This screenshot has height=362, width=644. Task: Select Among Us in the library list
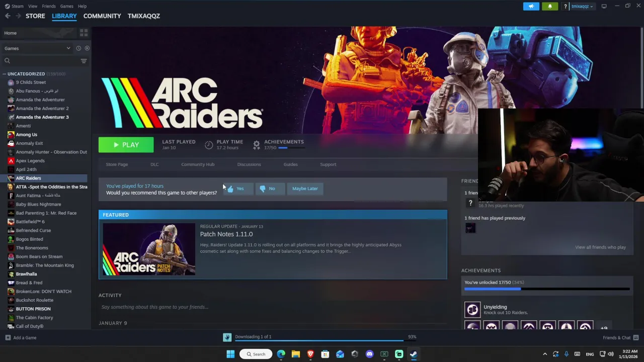pos(26,135)
